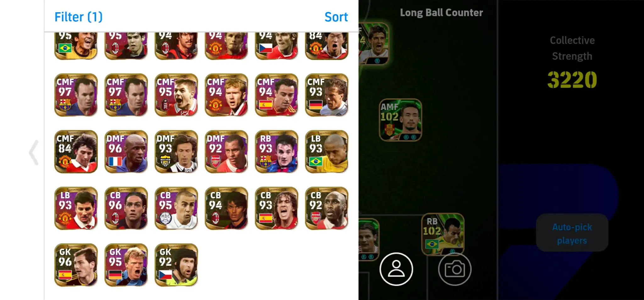Select the RB 93 Barcelona player card
Image resolution: width=644 pixels, height=300 pixels.
tap(276, 152)
